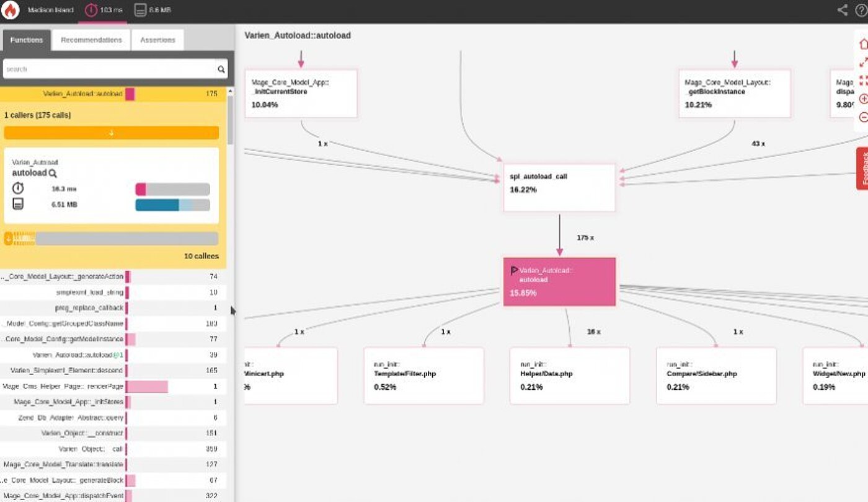This screenshot has height=502, width=868.
Task: Click stopwatch icon beside 16.3 ms
Action: click(18, 188)
